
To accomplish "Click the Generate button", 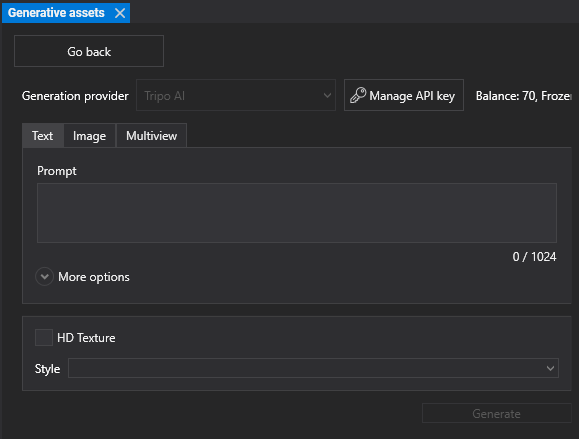I will tap(497, 414).
